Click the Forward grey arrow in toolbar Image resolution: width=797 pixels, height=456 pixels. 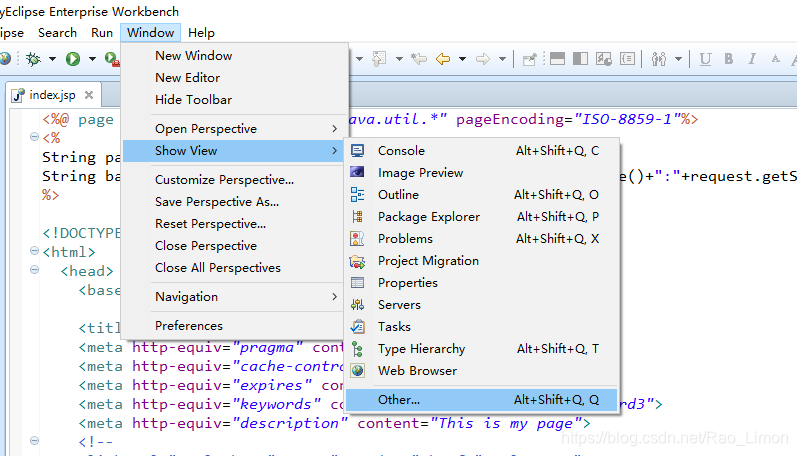[x=482, y=59]
